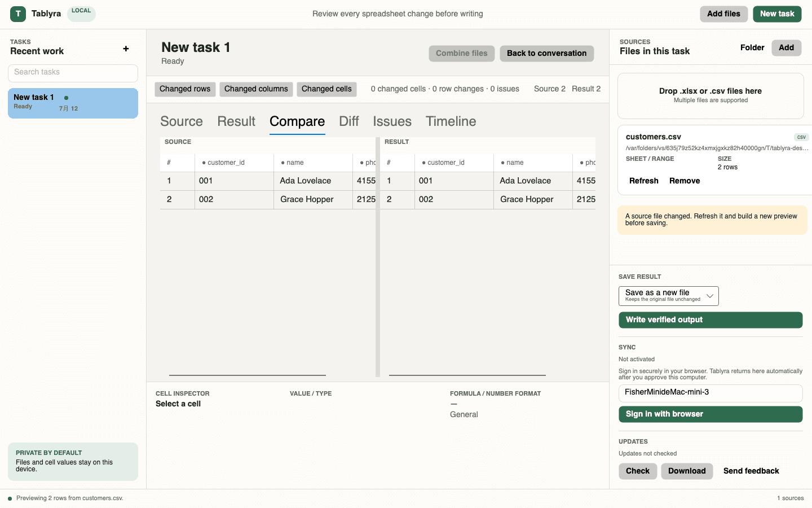Open the Diff tab
The image size is (812, 508).
[x=349, y=121]
